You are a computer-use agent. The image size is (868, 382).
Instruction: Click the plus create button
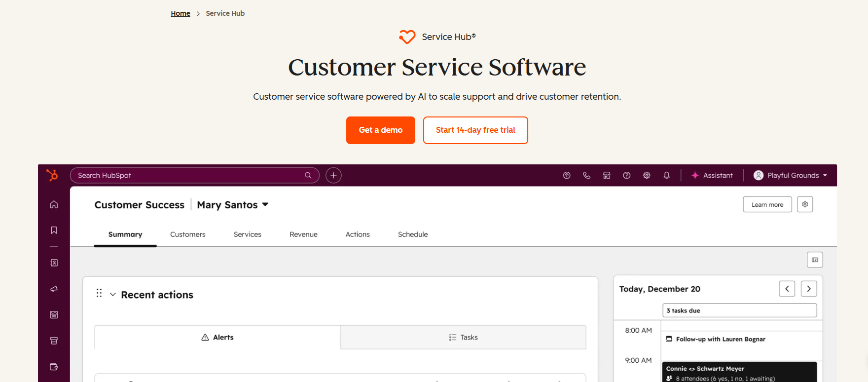(333, 175)
